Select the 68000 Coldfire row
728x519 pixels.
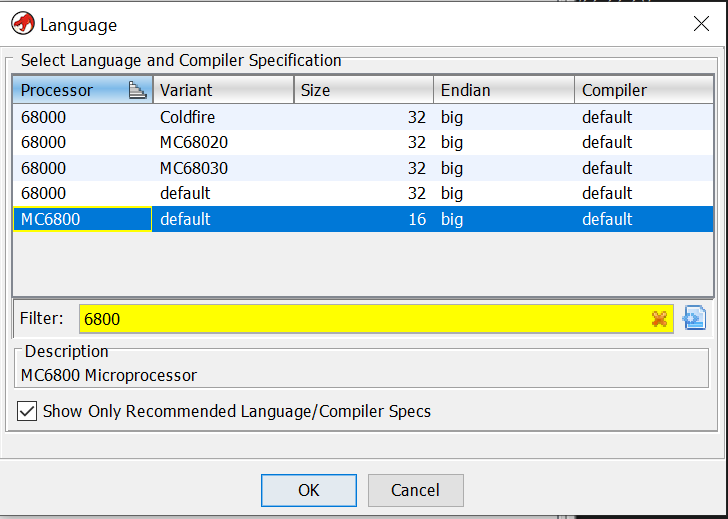coord(360,117)
